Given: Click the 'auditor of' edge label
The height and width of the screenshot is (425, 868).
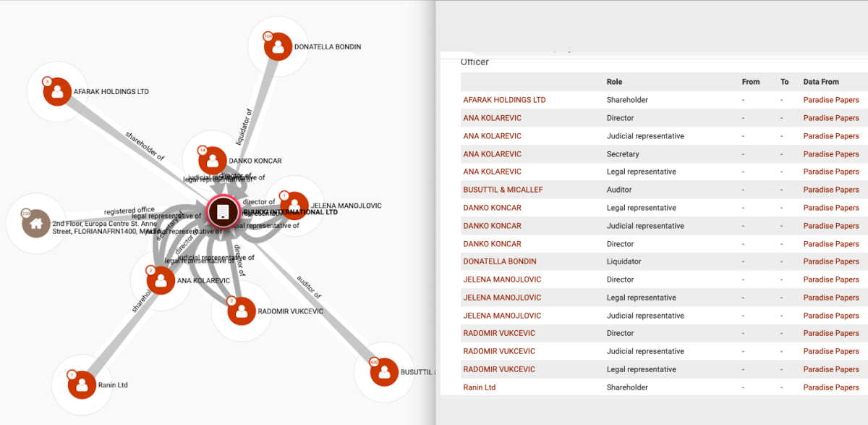Looking at the screenshot, I should (x=310, y=287).
